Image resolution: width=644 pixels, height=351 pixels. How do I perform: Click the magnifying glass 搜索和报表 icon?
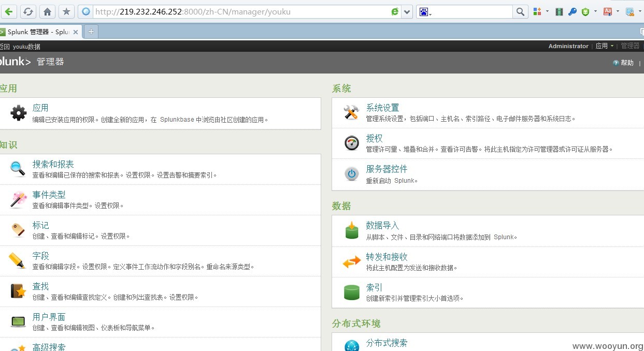18,169
